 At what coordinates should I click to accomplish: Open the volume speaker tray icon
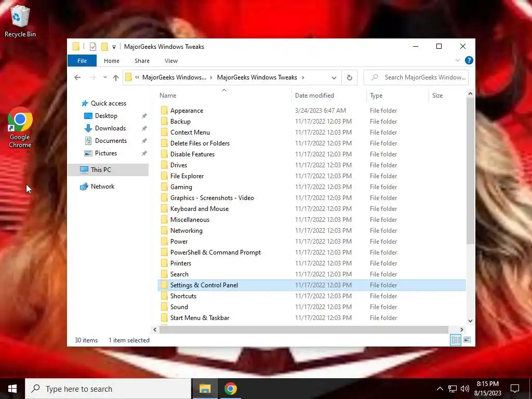click(x=465, y=389)
